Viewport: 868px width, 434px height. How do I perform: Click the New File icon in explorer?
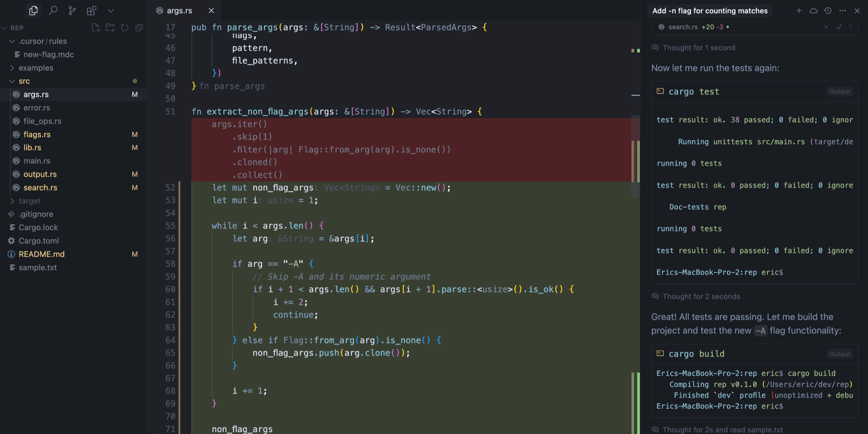[x=95, y=28]
